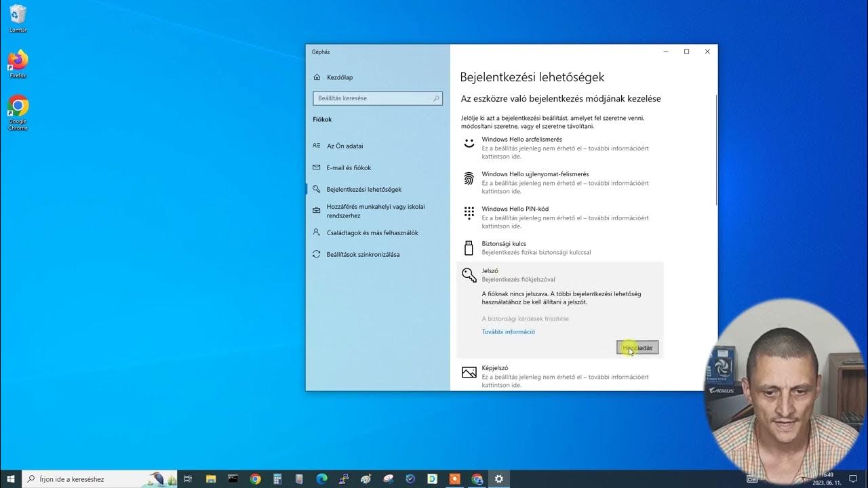
Task: Open the green D taskbar app
Action: pyautogui.click(x=432, y=479)
